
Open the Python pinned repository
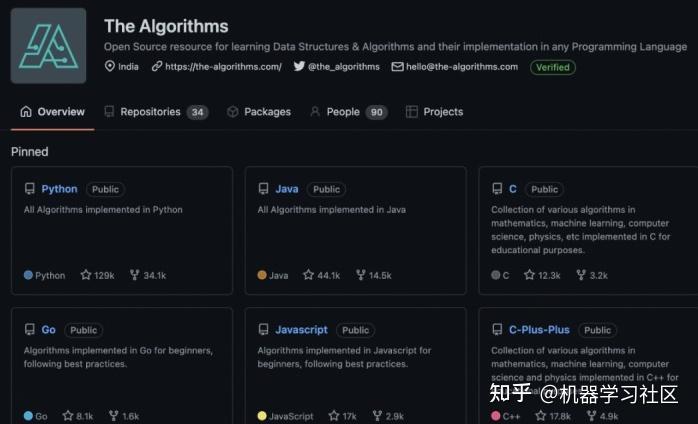(59, 189)
